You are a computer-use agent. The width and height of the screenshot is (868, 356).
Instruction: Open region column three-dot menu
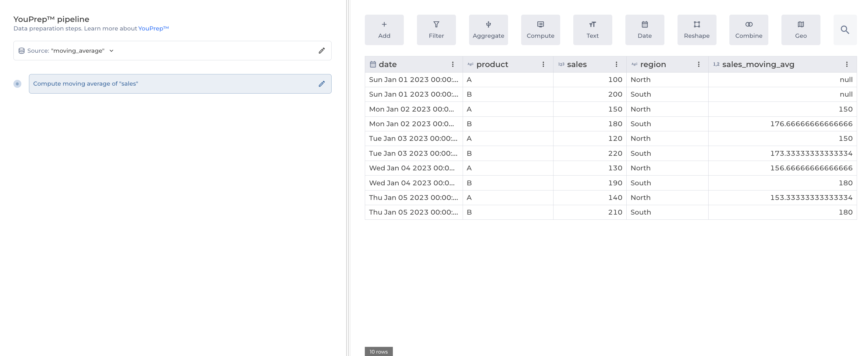tap(699, 64)
